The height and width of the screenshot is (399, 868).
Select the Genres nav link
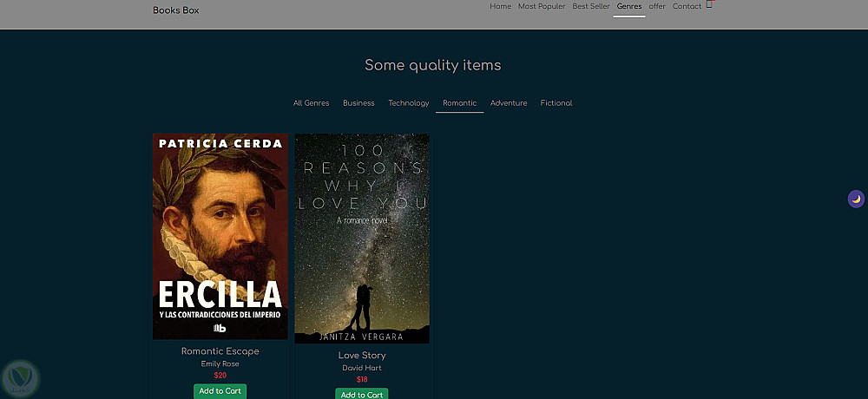click(629, 7)
